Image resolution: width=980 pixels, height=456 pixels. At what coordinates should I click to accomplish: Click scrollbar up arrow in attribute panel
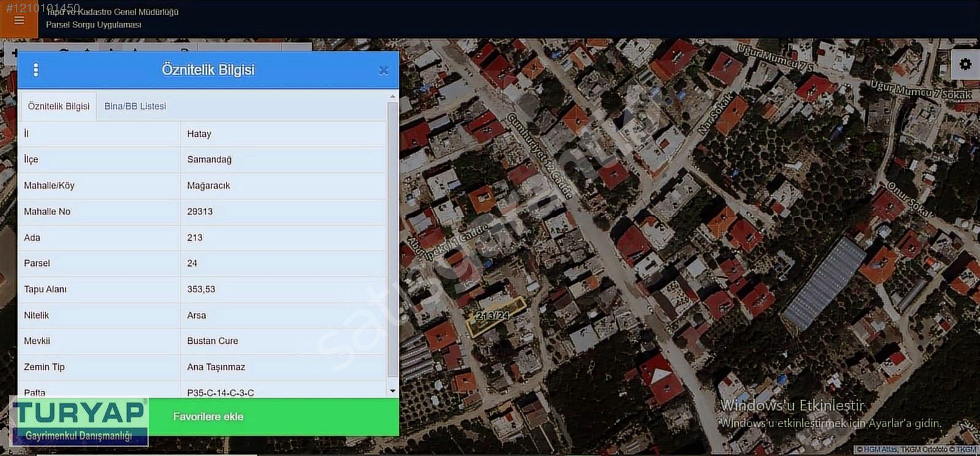pos(393,97)
